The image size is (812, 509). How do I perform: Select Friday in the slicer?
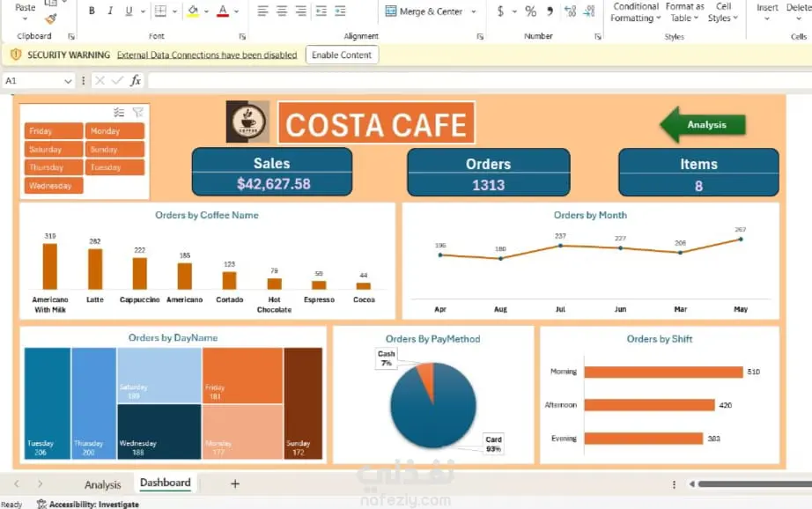[54, 131]
